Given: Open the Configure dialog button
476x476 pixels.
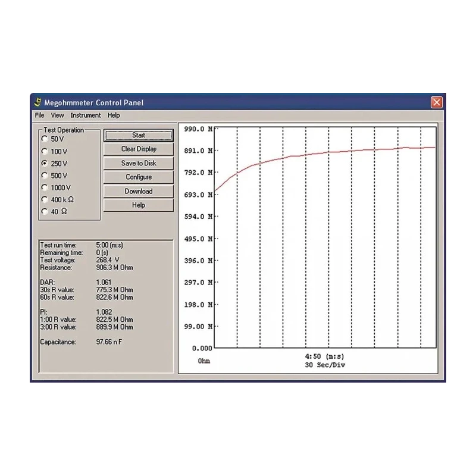Looking at the screenshot, I should (139, 177).
